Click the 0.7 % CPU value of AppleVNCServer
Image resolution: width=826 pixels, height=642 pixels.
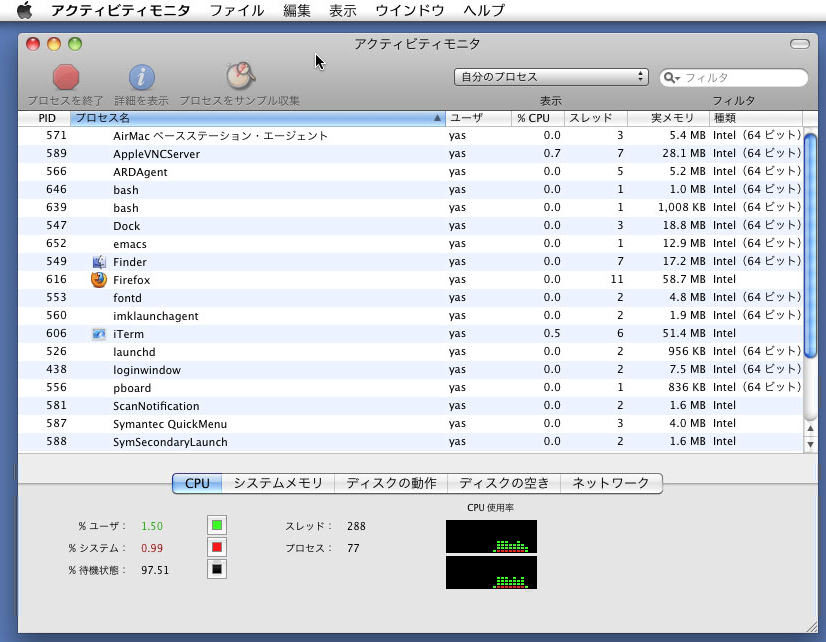552,153
